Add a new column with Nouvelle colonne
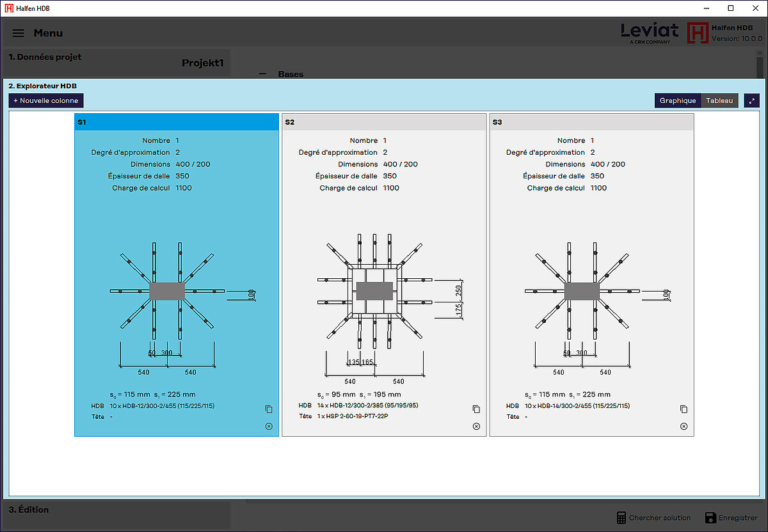768x532 pixels. tap(46, 100)
